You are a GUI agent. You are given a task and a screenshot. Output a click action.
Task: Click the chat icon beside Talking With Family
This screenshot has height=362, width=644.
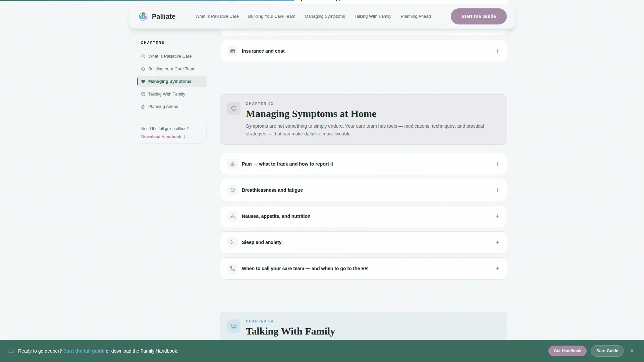[143, 94]
